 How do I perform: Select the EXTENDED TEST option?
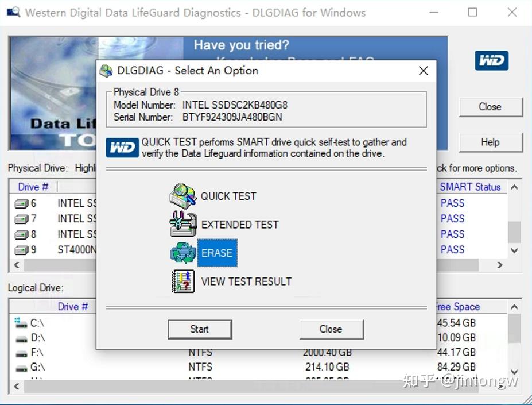240,225
